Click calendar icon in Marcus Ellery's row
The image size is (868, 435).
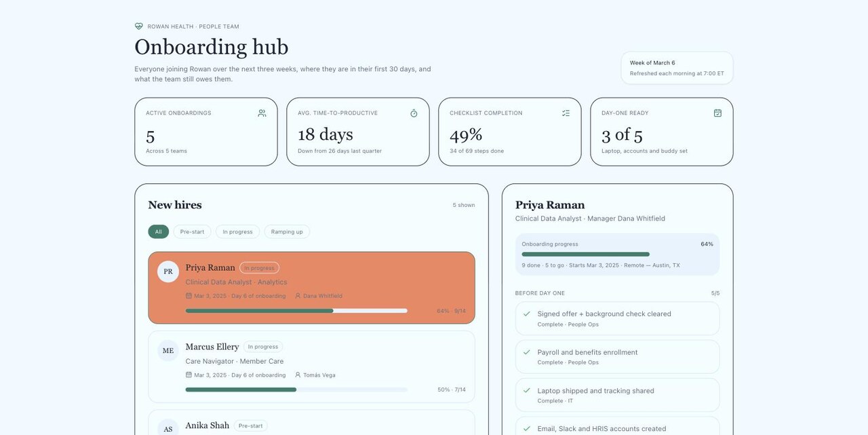[x=189, y=375]
